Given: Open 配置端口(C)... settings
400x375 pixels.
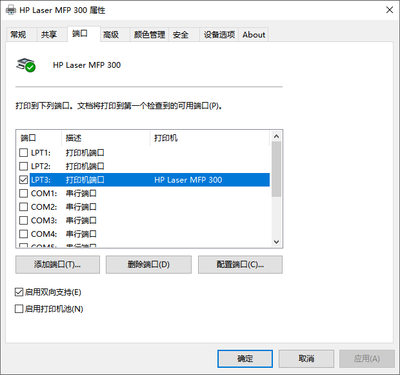Looking at the screenshot, I should click(240, 265).
